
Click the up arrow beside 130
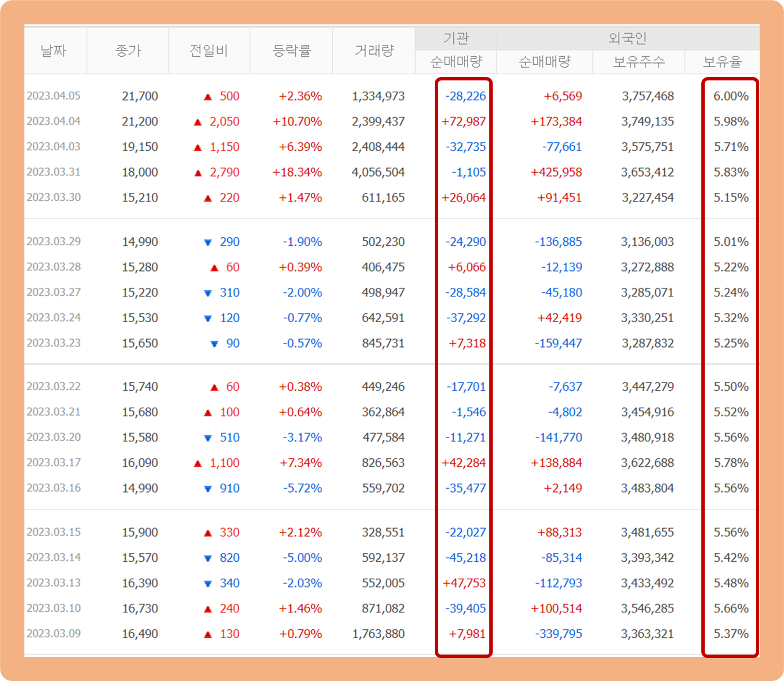tap(208, 634)
